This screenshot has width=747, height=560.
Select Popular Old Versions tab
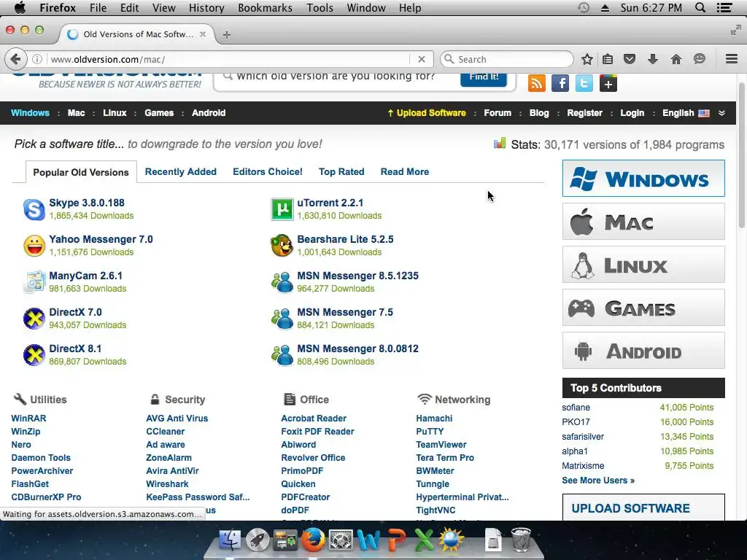(81, 172)
